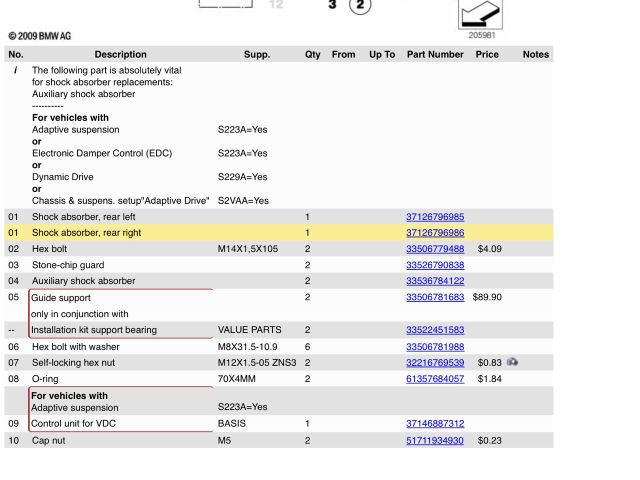
Task: Click the Description column header
Action: point(120,54)
